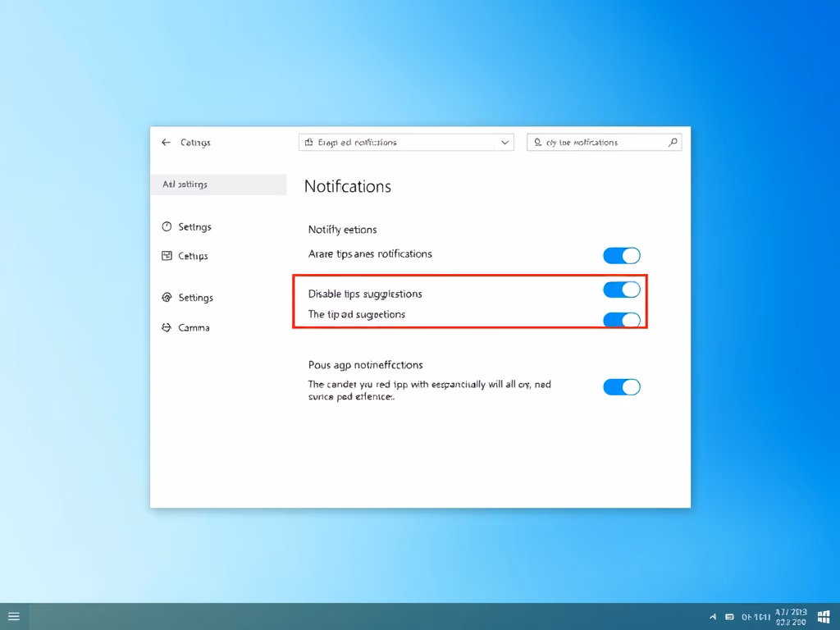This screenshot has width=840, height=630.
Task: Click the date and time on the taskbar
Action: pos(791,617)
